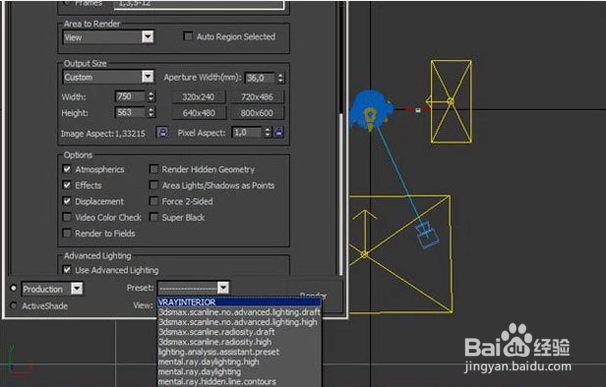Open Production mode dropdown arrow
The image size is (606, 387).
77,288
